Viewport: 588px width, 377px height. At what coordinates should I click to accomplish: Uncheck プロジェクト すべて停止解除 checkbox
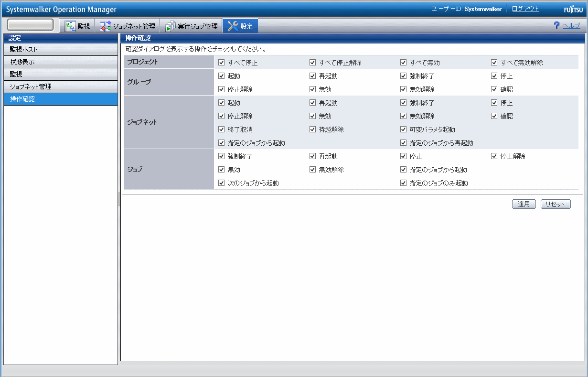(x=312, y=62)
